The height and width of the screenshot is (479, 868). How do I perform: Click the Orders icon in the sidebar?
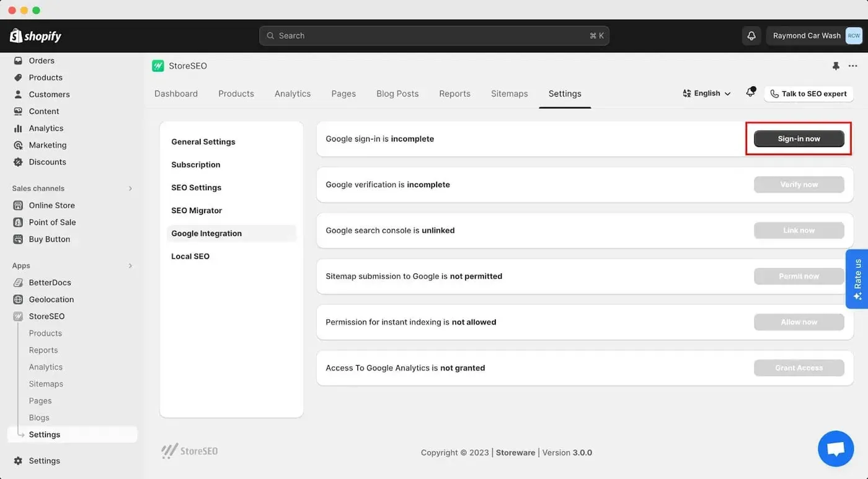tap(18, 61)
